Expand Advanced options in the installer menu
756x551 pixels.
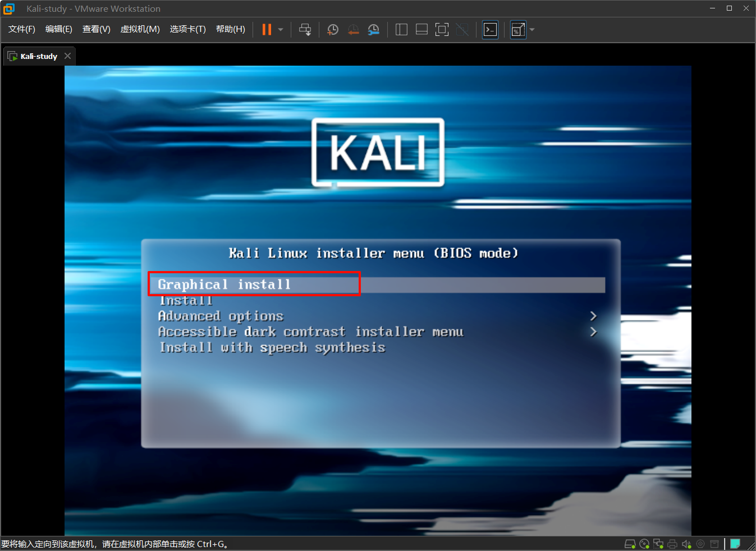(x=221, y=316)
